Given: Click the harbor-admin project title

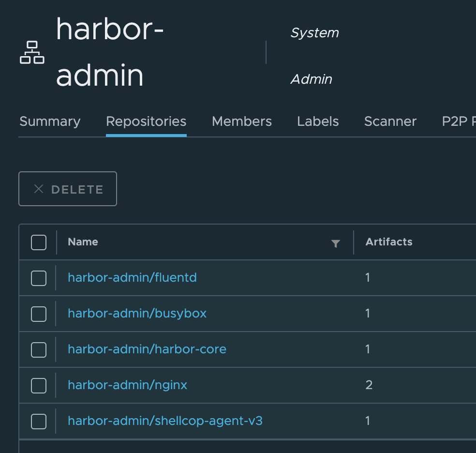Looking at the screenshot, I should 110,52.
